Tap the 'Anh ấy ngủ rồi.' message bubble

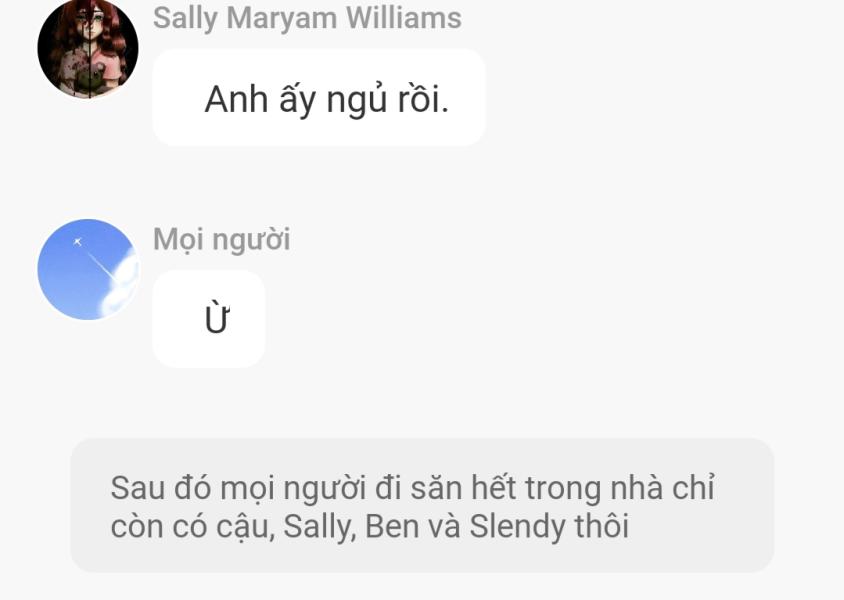(319, 97)
